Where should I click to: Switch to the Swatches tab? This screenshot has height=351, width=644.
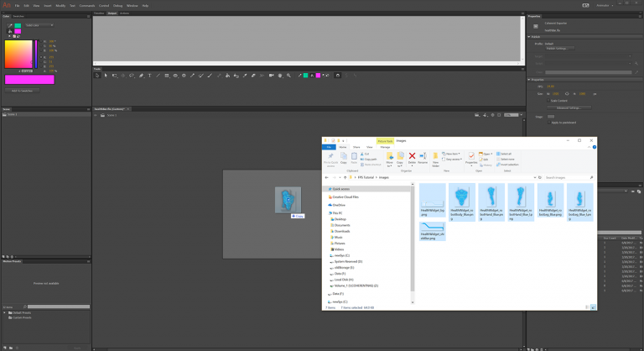[19, 16]
